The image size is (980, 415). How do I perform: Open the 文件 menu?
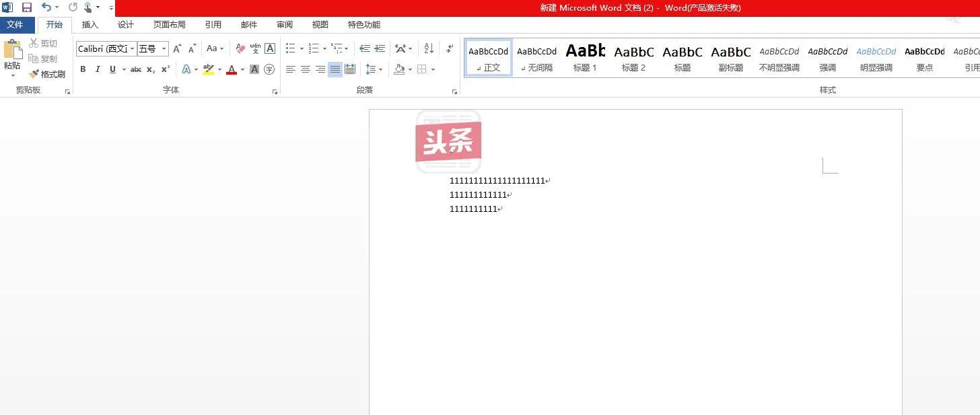tap(17, 24)
